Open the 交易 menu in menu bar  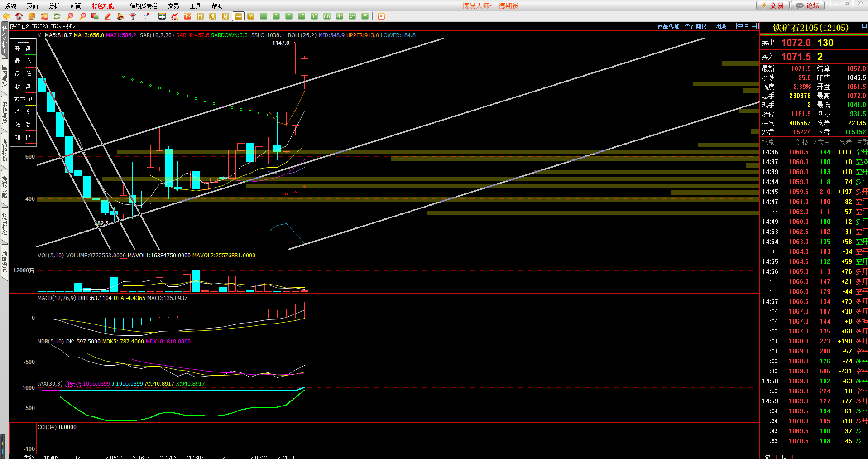173,6
